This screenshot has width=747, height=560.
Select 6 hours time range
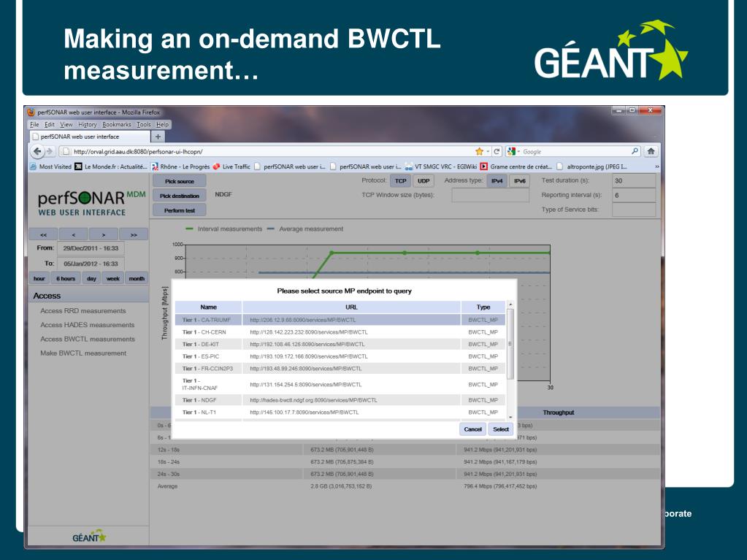66,279
